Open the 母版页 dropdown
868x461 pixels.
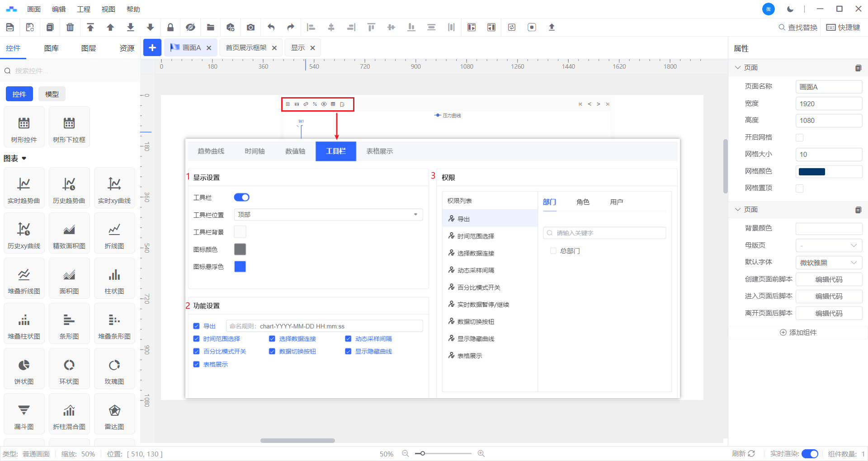[829, 245]
